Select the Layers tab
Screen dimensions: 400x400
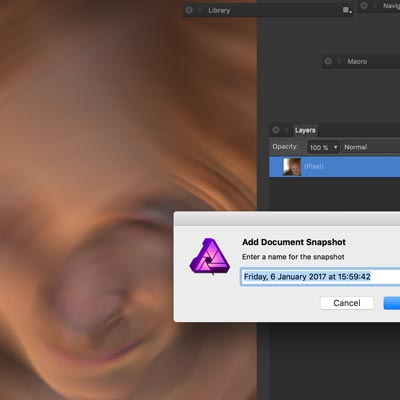click(305, 130)
